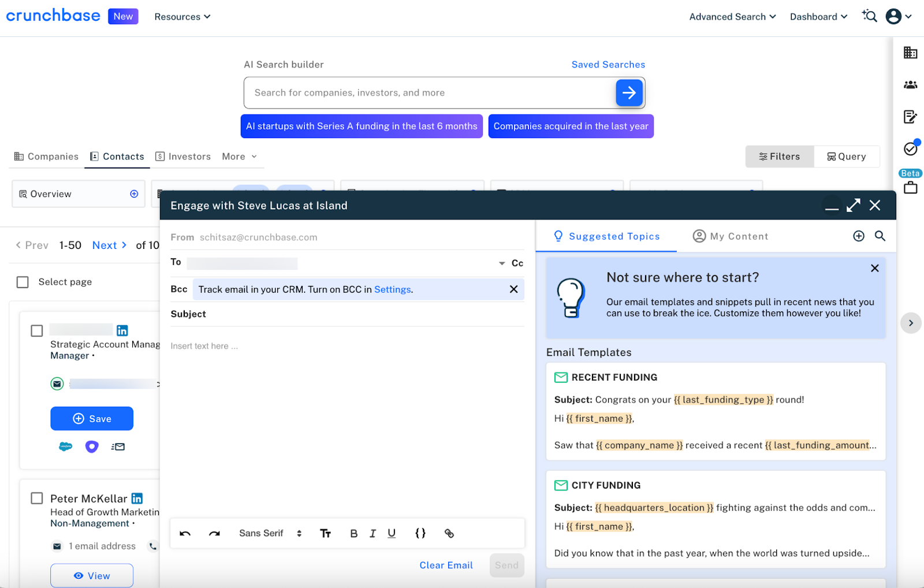Click the Subject field
The height and width of the screenshot is (588, 924).
[347, 314]
